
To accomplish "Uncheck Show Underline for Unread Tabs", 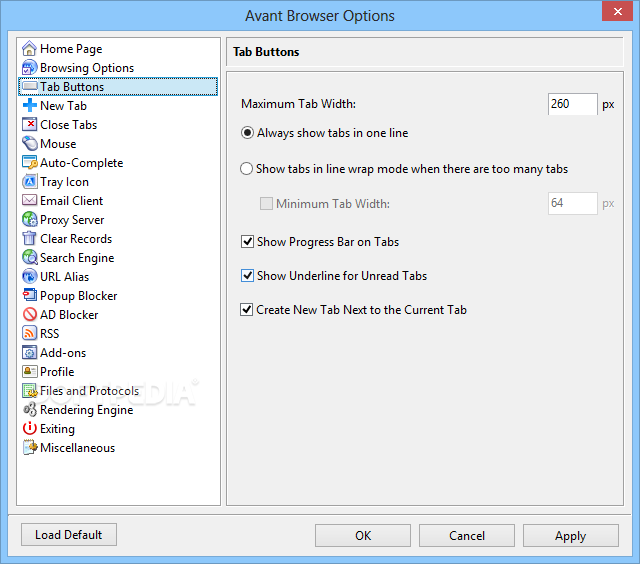I will coord(247,275).
